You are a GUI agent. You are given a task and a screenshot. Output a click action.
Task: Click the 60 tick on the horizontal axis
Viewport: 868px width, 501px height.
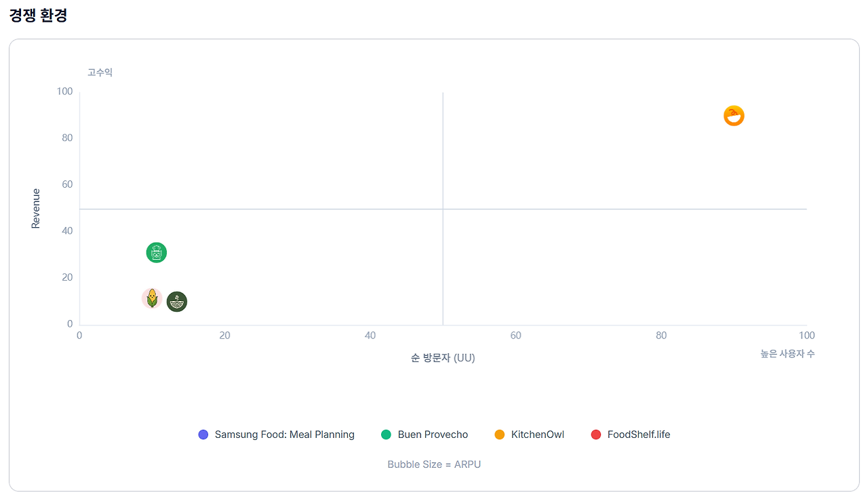tap(516, 336)
